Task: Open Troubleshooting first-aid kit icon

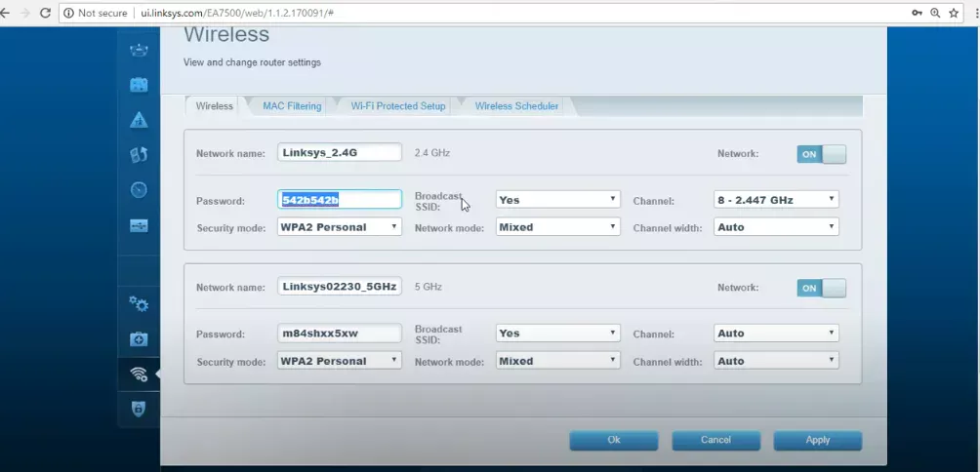Action: 139,339
